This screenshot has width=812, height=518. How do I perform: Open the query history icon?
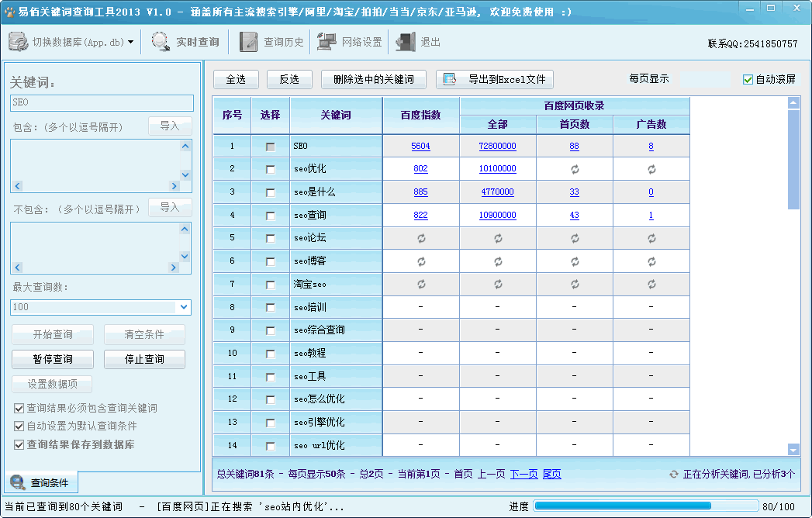coord(248,42)
